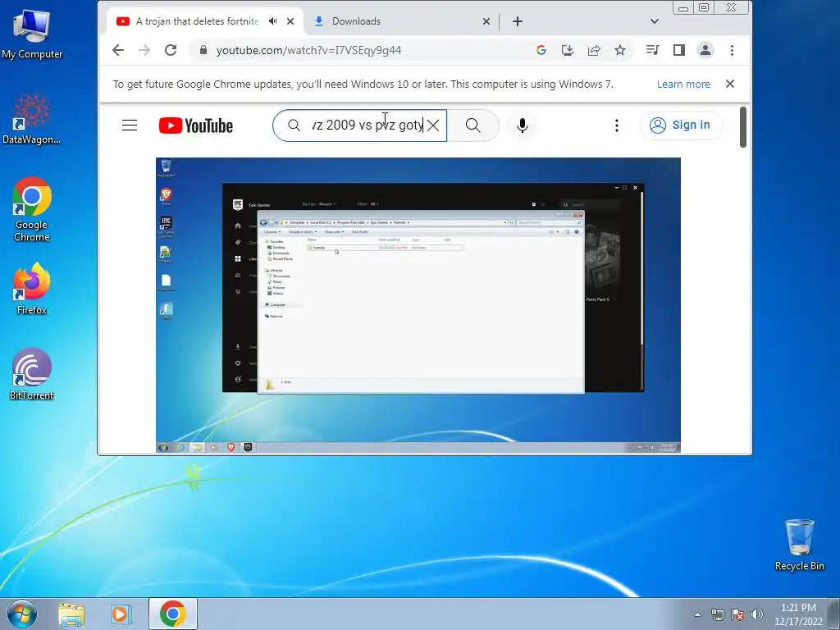Click the Show desktop strip
840x630 pixels.
(834, 614)
